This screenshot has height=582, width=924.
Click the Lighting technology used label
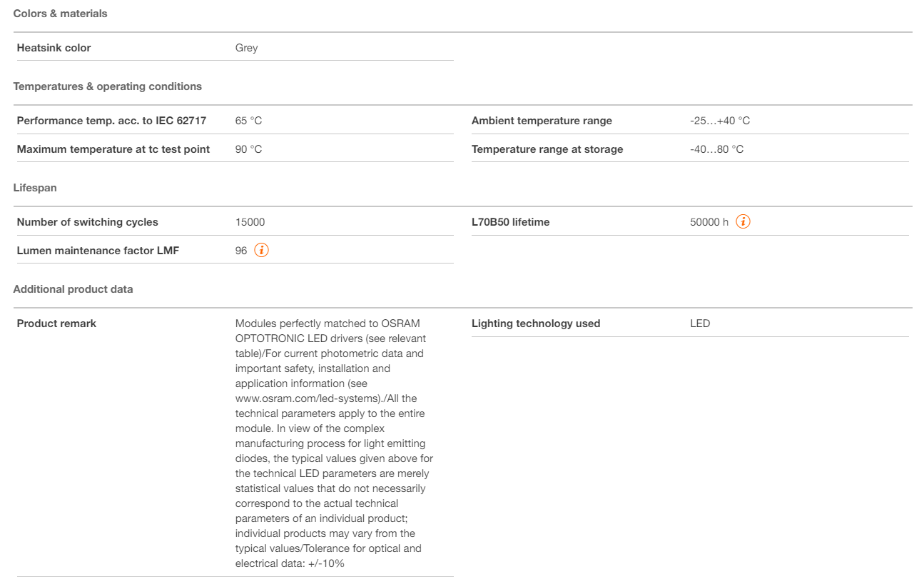tap(536, 323)
